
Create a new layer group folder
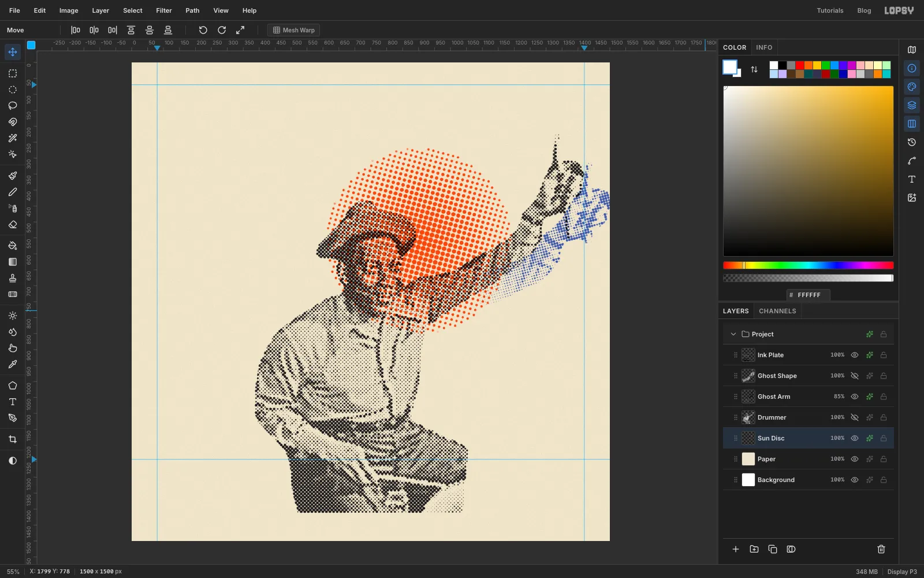754,549
